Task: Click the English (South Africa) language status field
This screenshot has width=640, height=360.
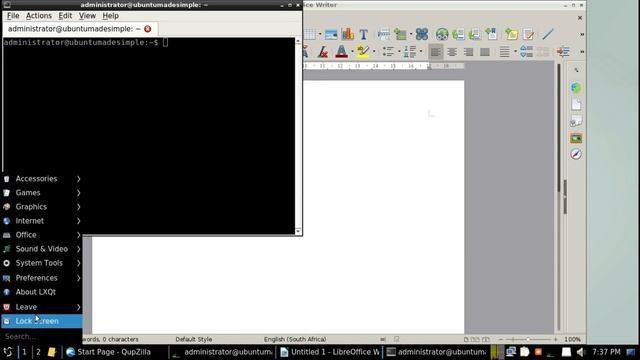Action: [x=295, y=340]
